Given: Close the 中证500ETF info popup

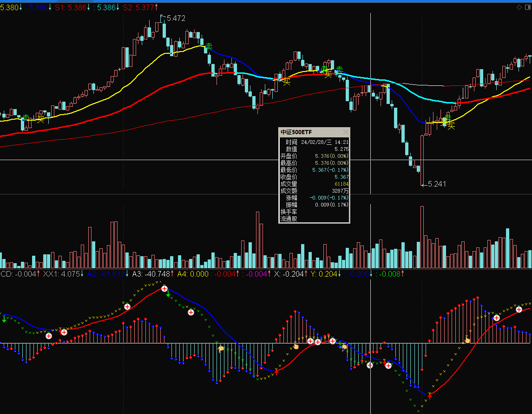Looking at the screenshot, I should [345, 132].
